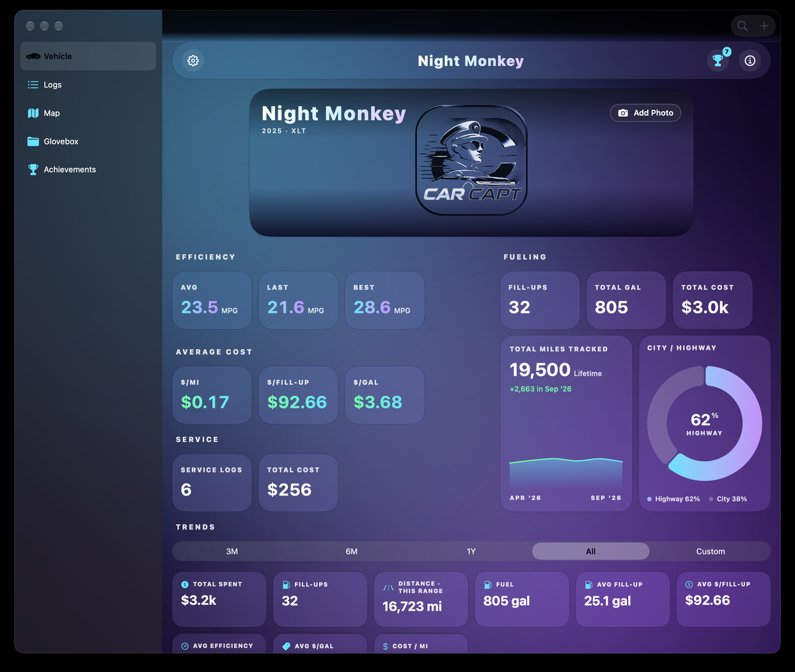Image resolution: width=795 pixels, height=672 pixels.
Task: Open the Glovebox section label
Action: click(x=61, y=141)
